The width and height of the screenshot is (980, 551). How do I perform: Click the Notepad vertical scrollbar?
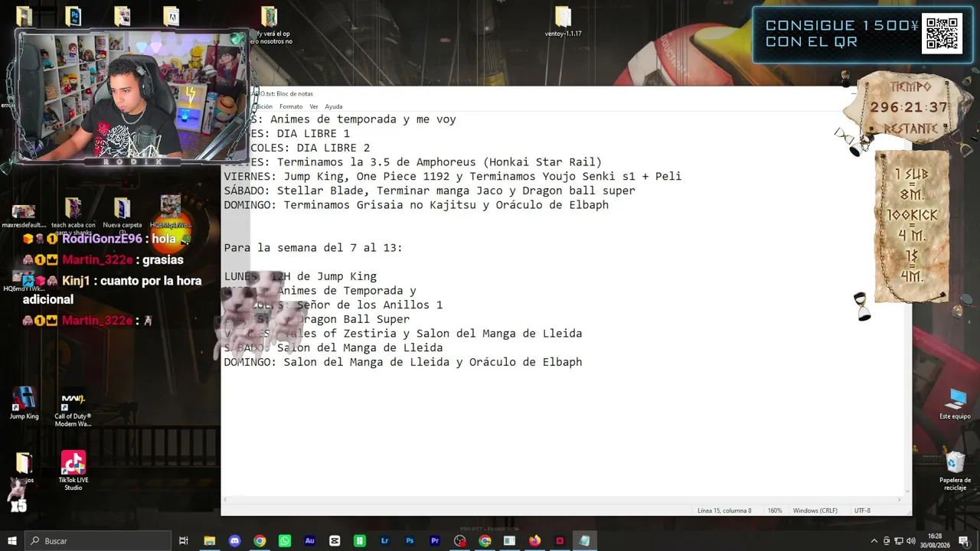[x=908, y=303]
